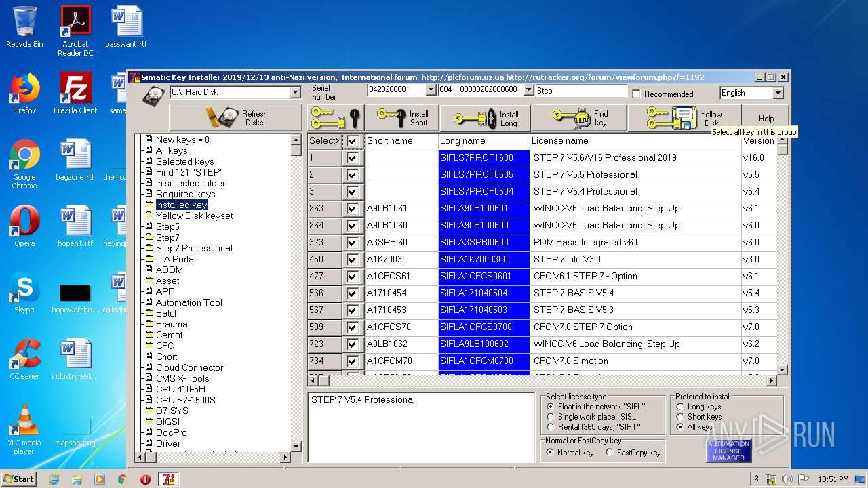This screenshot has height=488, width=868.
Task: Uncheck the row 263 A9LB1061 checkbox
Action: coord(352,209)
